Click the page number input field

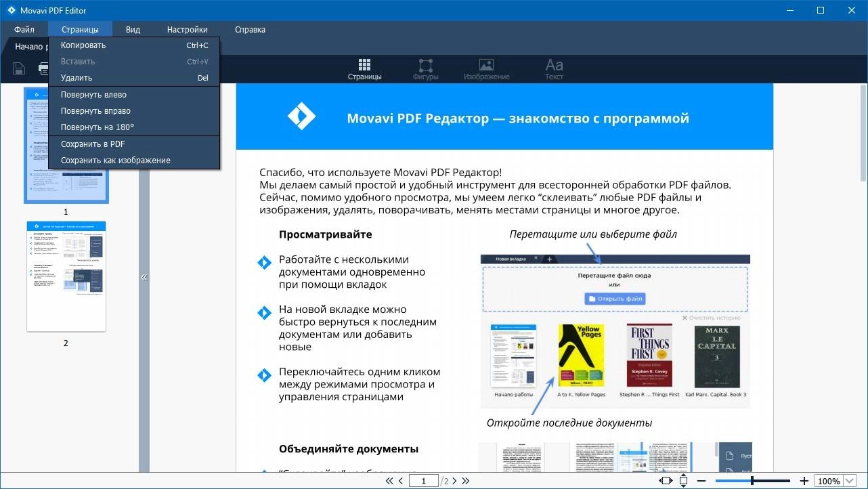point(424,481)
